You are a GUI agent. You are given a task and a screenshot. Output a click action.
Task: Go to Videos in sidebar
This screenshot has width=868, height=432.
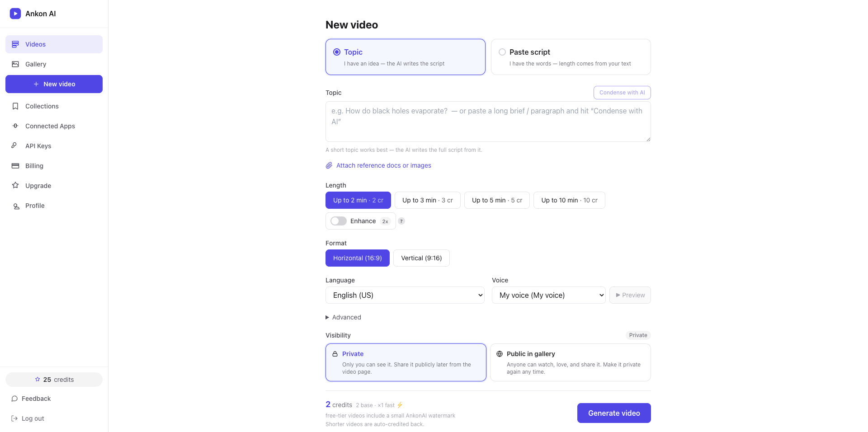[54, 44]
